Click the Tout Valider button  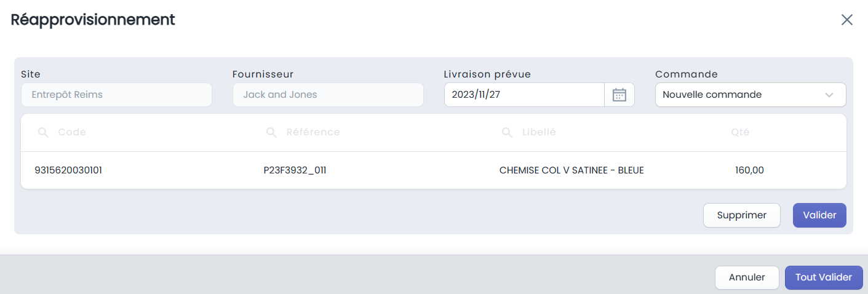(824, 277)
